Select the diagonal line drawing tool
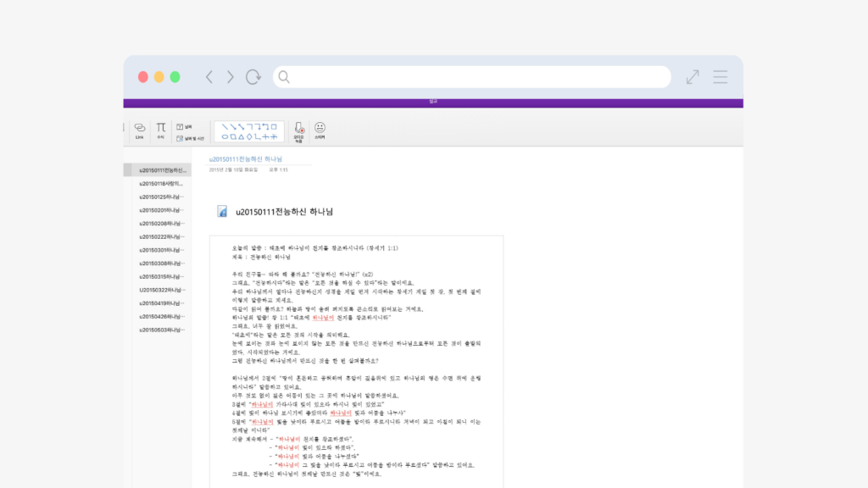This screenshot has height=488, width=868. [x=225, y=127]
